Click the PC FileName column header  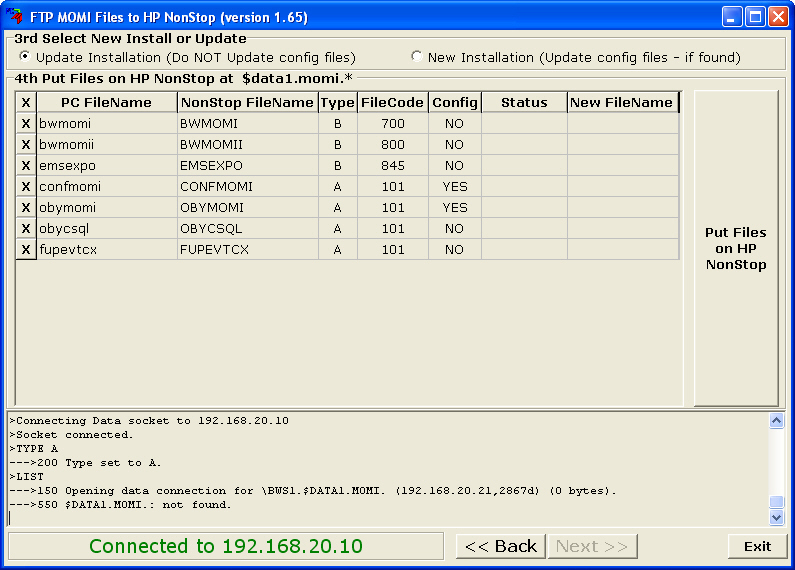[x=107, y=102]
